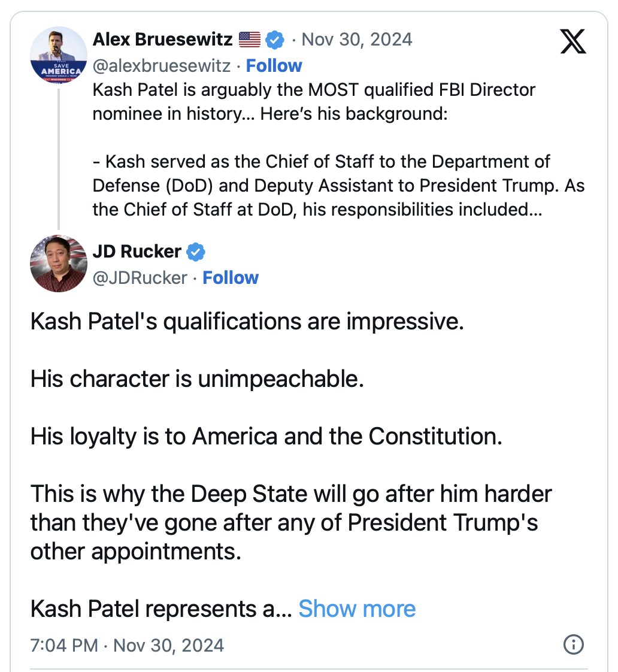Open the Alex Bruesewitz display name
This screenshot has width=618, height=672.
pos(162,40)
